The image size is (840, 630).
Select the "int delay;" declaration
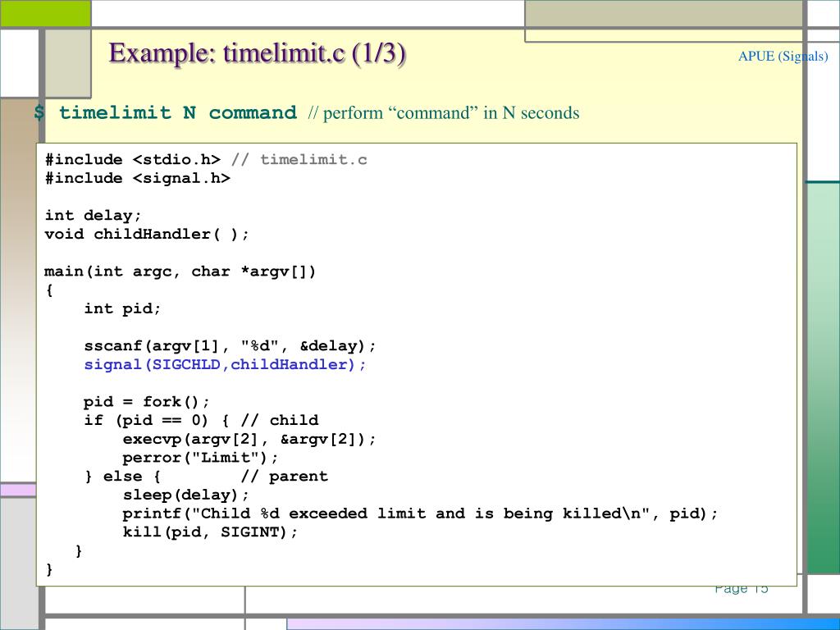(x=94, y=215)
